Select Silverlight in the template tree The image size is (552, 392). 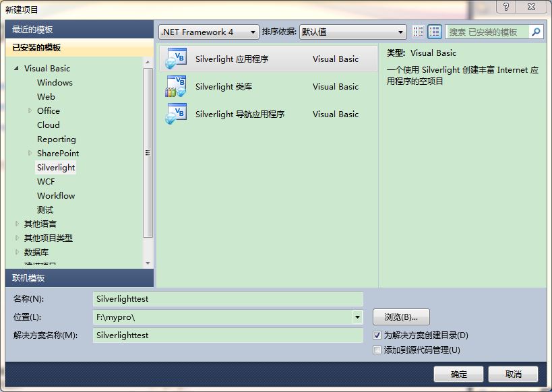tap(55, 167)
